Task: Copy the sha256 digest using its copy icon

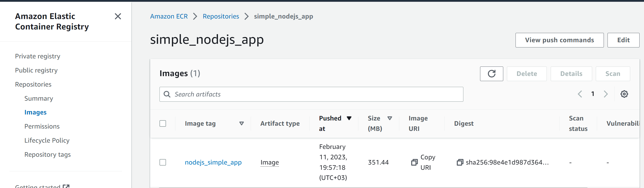Action: pyautogui.click(x=460, y=162)
